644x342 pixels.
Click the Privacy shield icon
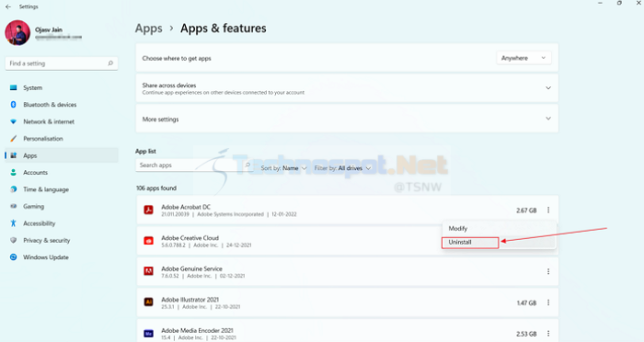click(14, 240)
